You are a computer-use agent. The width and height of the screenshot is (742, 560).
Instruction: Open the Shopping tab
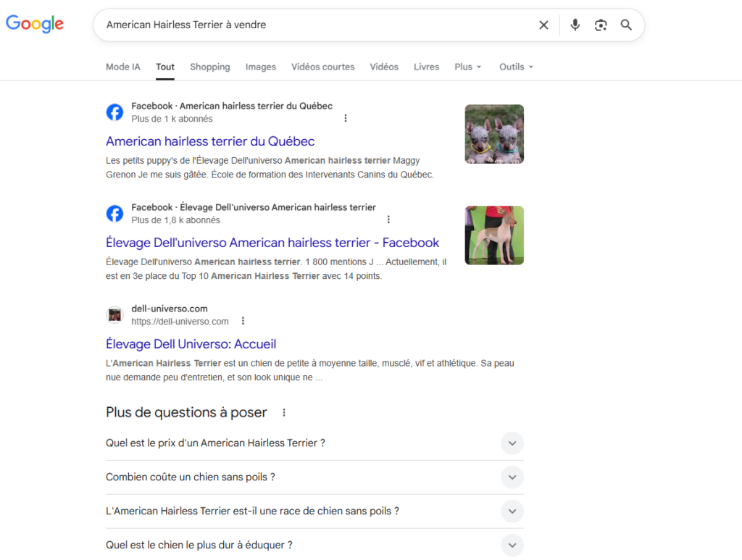tap(209, 67)
